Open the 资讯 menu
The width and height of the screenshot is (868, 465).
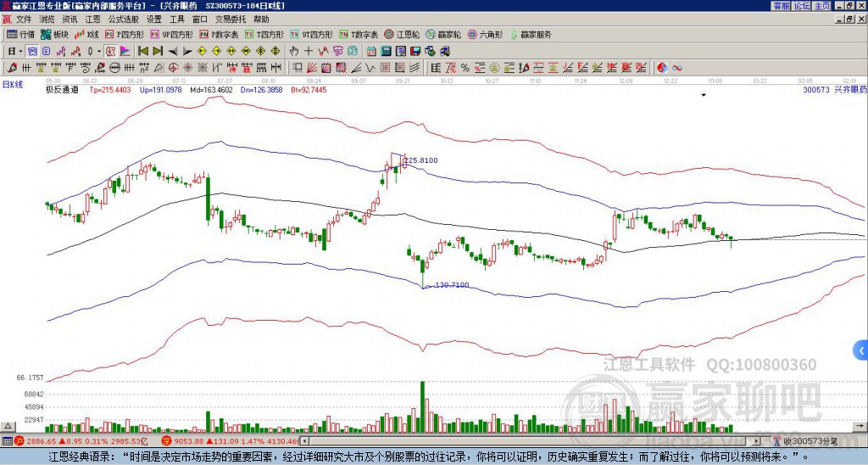tap(70, 20)
